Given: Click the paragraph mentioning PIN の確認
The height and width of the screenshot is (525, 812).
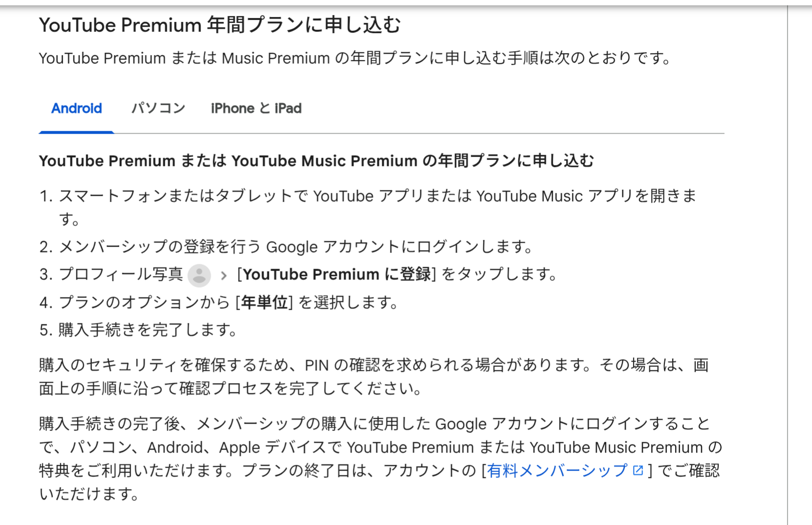Looking at the screenshot, I should (373, 377).
